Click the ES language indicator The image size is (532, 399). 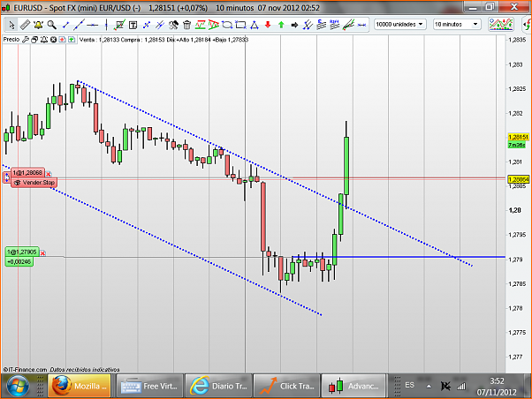(x=409, y=385)
